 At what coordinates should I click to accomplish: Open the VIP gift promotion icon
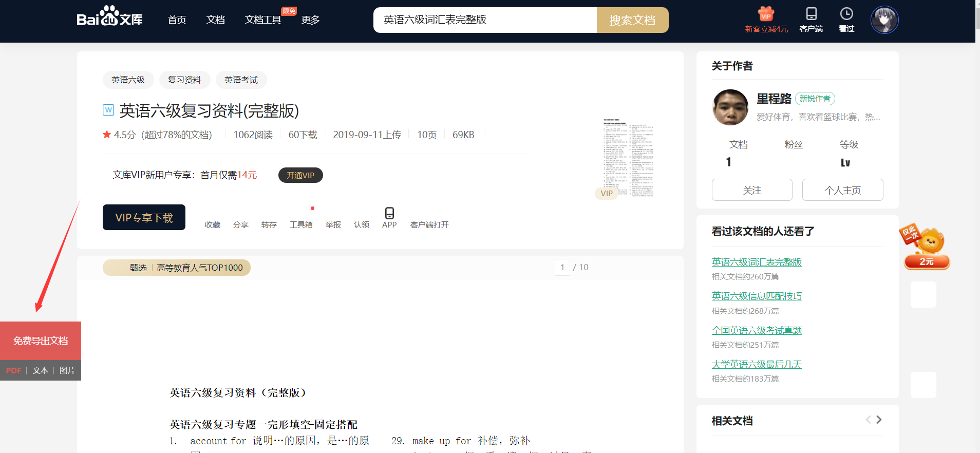coord(766,14)
